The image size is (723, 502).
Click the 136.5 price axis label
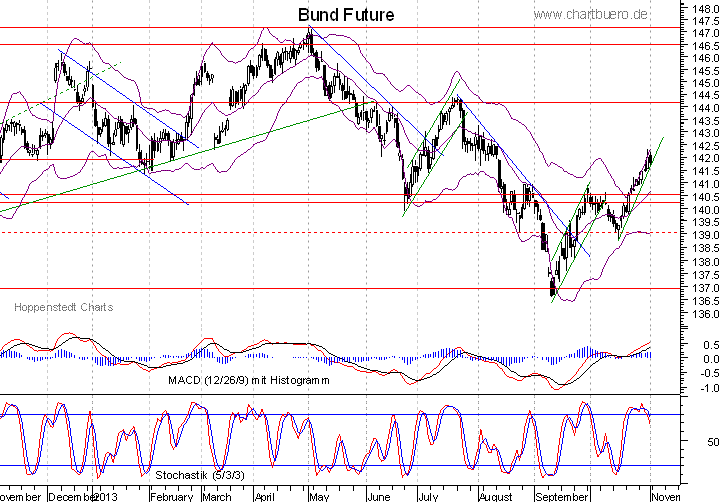pyautogui.click(x=705, y=301)
